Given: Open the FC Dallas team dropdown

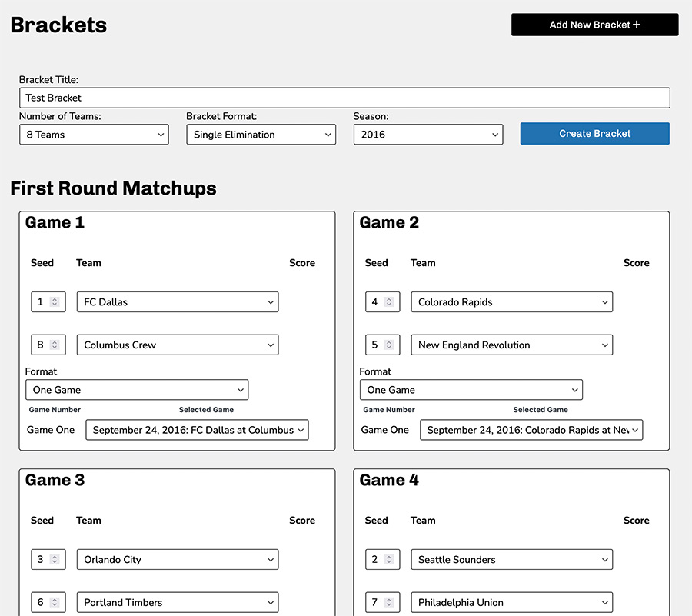Looking at the screenshot, I should (x=178, y=301).
